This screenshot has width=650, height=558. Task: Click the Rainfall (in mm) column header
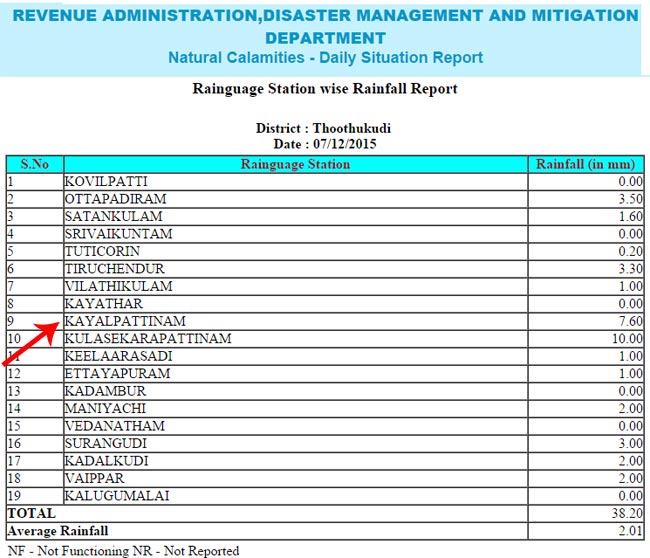(x=586, y=164)
